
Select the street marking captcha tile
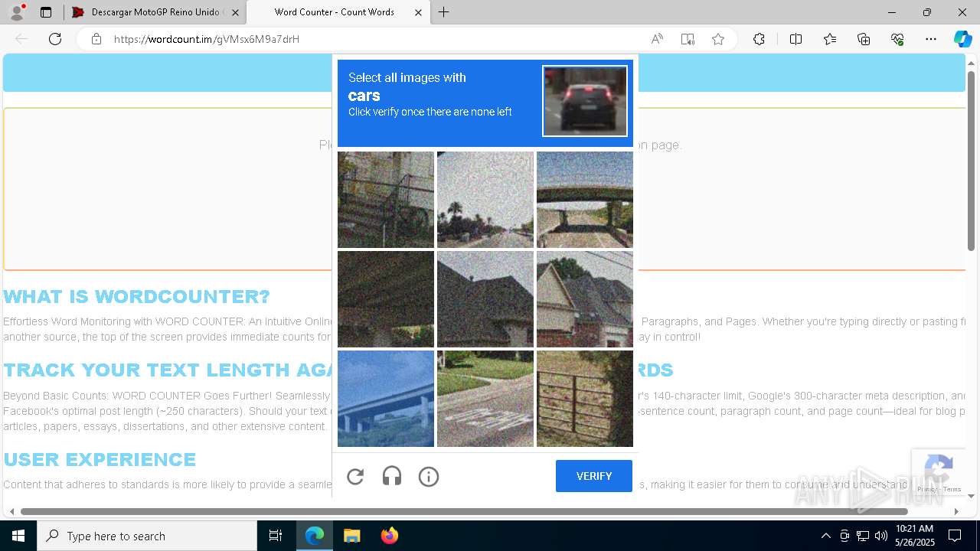coord(485,399)
